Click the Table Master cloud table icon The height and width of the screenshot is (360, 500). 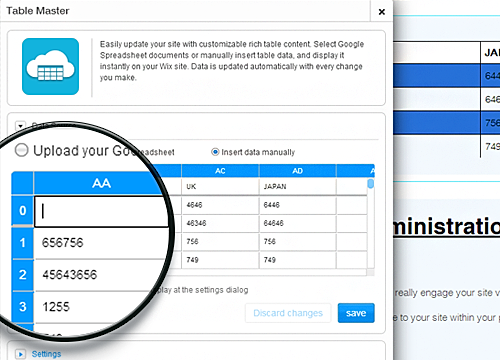pyautogui.click(x=50, y=66)
